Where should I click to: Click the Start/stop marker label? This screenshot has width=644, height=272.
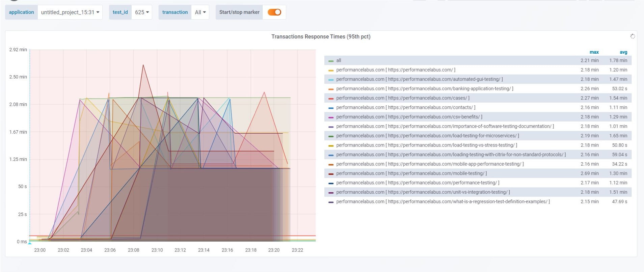click(x=239, y=12)
